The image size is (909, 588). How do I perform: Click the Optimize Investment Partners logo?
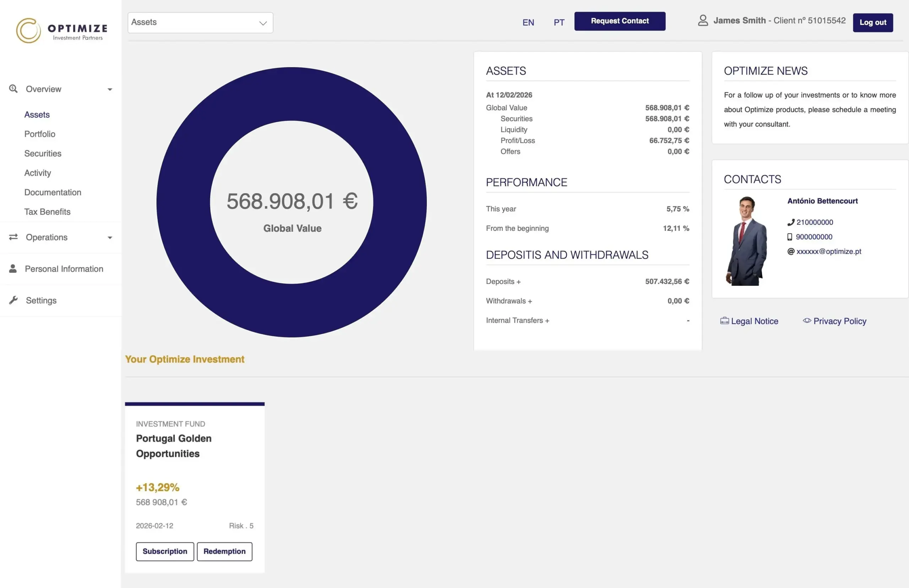click(x=61, y=31)
